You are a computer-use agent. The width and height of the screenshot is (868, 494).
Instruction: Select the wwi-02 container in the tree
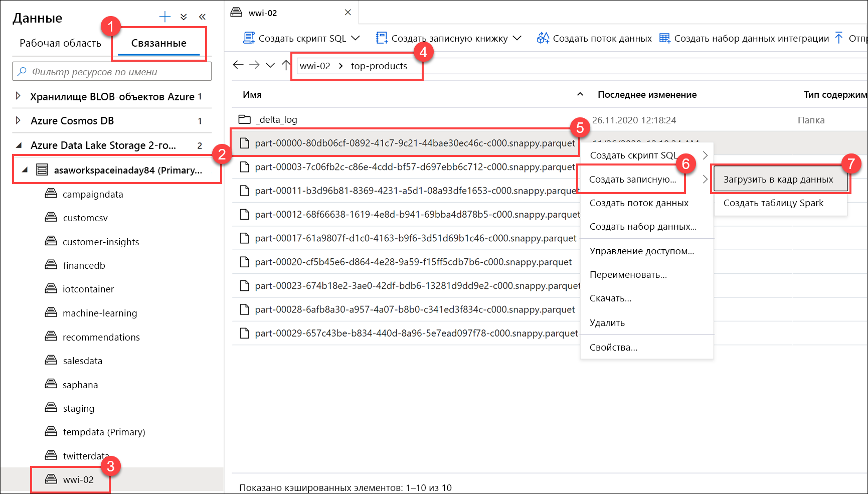click(x=78, y=479)
